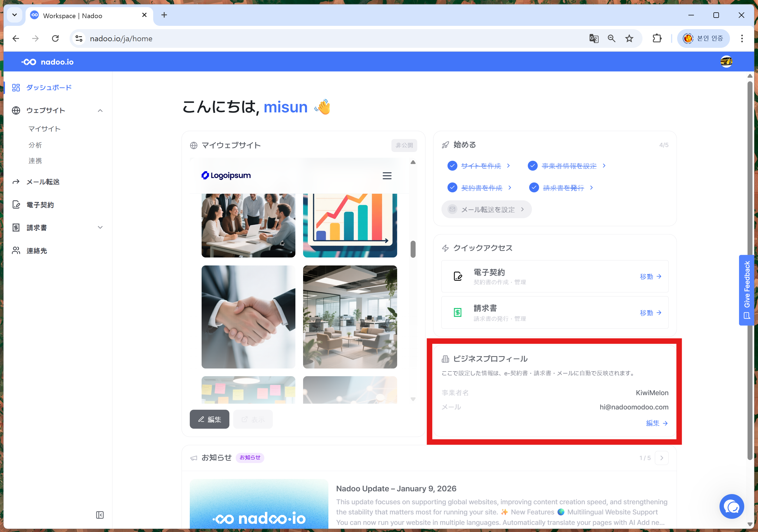Click the website preview scrollbar thumb
The height and width of the screenshot is (532, 758).
[x=413, y=249]
